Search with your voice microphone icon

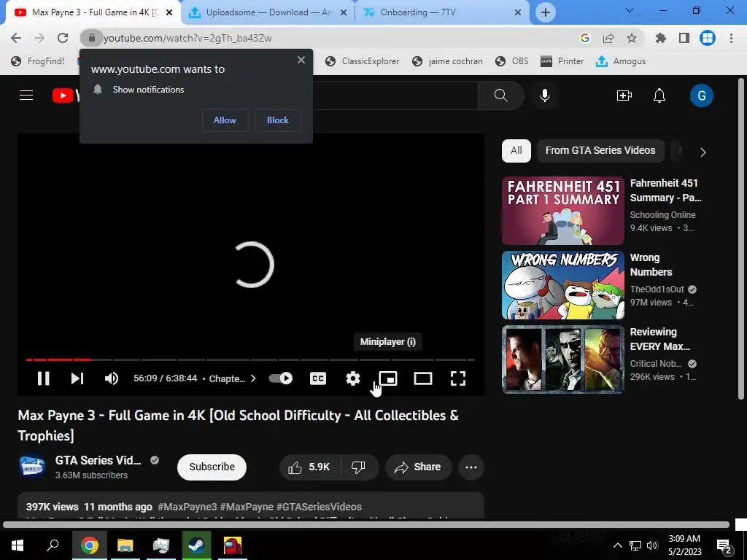coord(544,96)
